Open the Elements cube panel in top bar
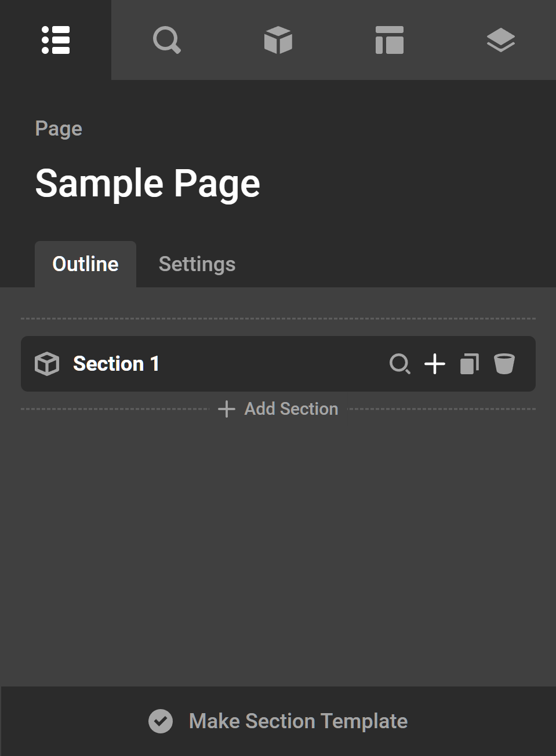 (278, 40)
